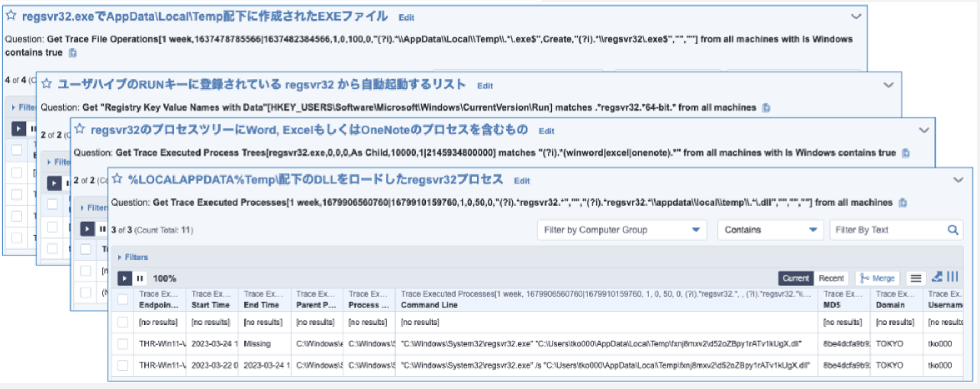980x389 pixels.
Task: Tick header checkbox in RUNキー panel
Action: (52, 204)
